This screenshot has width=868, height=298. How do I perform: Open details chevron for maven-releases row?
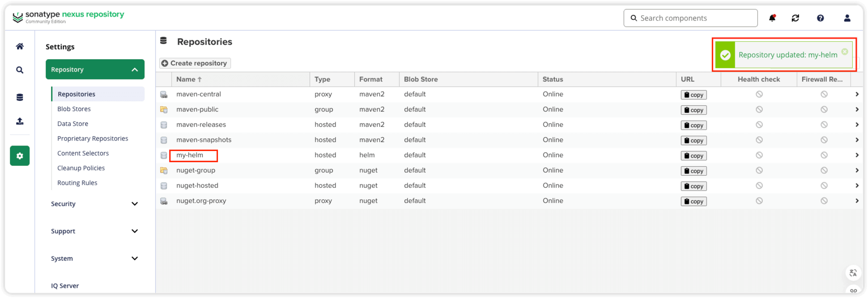(857, 125)
